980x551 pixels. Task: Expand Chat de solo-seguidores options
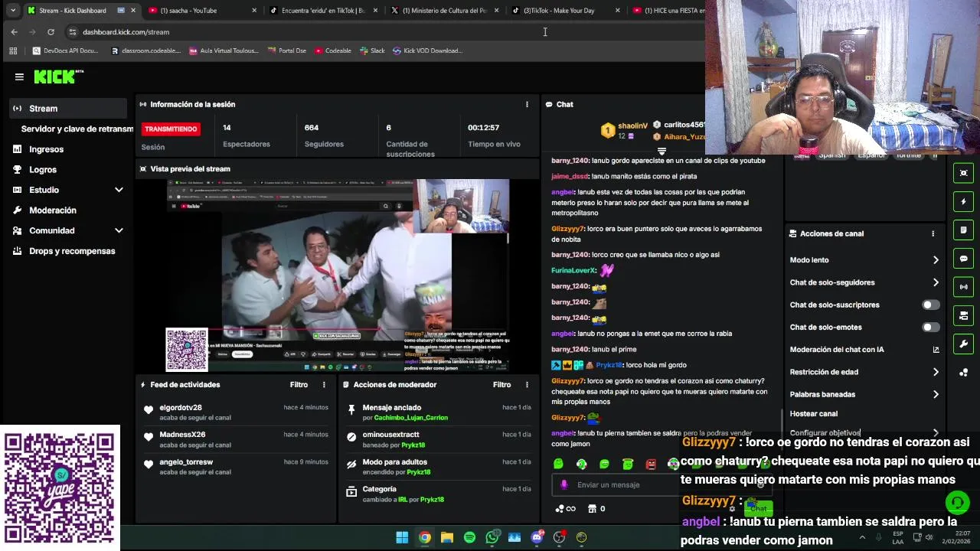click(936, 282)
